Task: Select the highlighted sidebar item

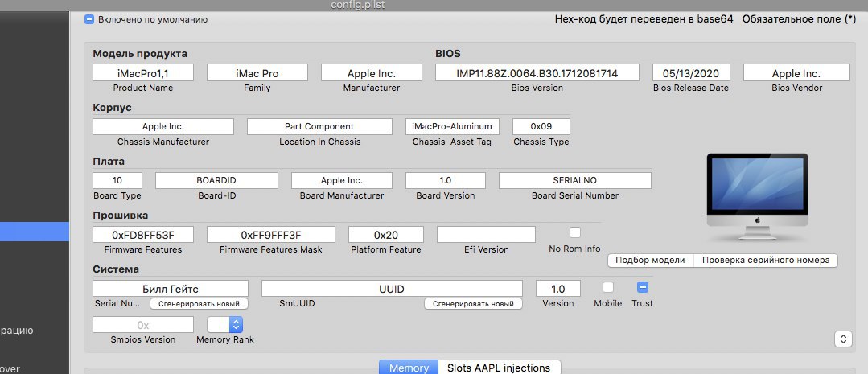Action: click(35, 232)
